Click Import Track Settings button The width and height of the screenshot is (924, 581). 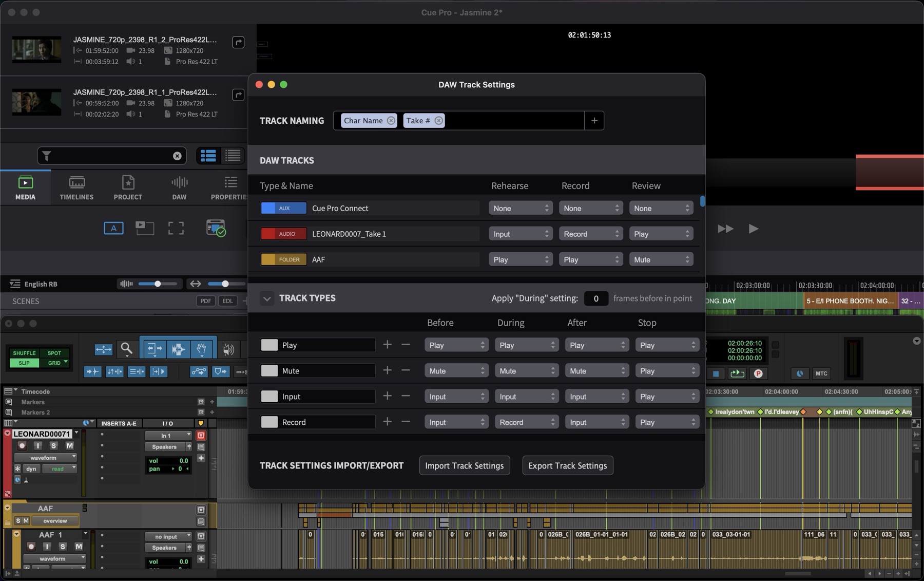pos(465,465)
